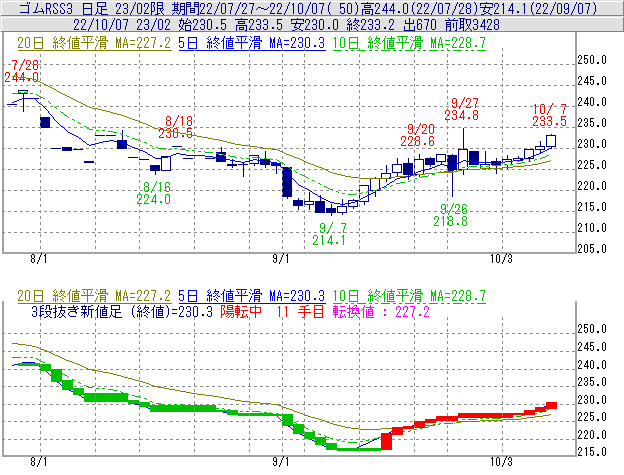
Task: Click the 22/10/07 quote info line
Action: [x=287, y=25]
